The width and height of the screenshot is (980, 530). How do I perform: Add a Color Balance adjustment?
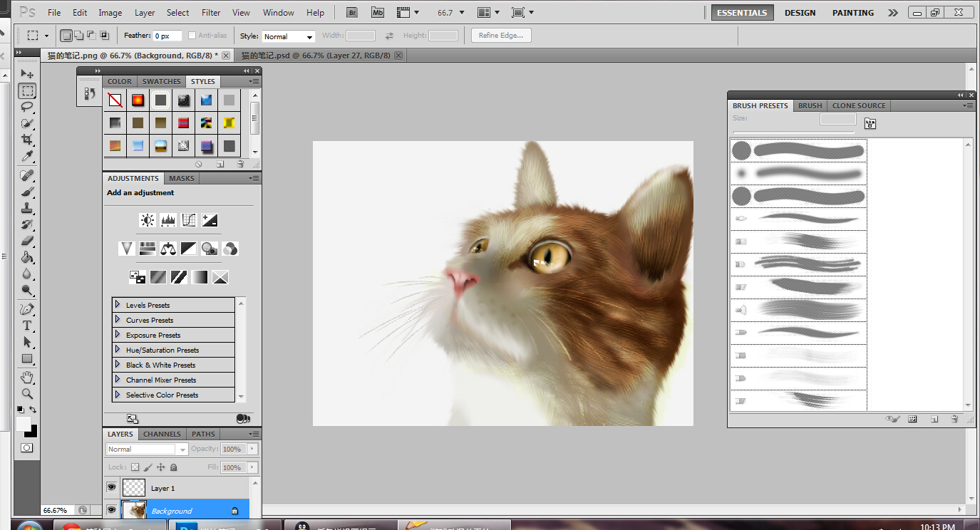pos(168,248)
